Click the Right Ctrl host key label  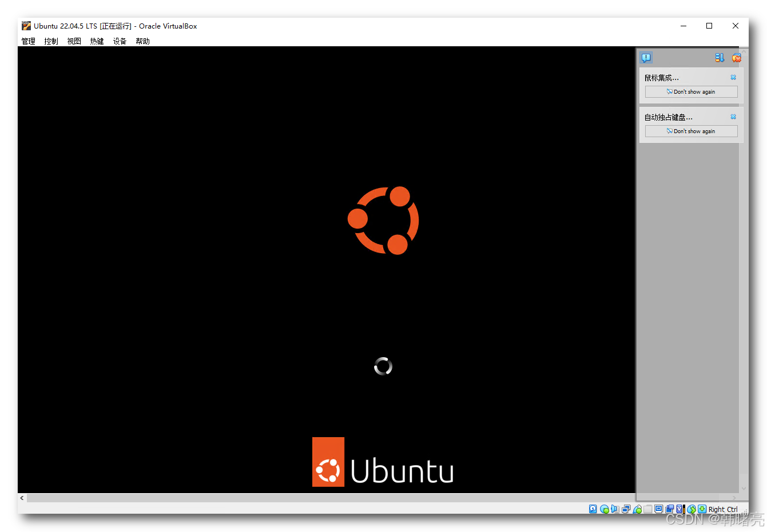pos(723,509)
